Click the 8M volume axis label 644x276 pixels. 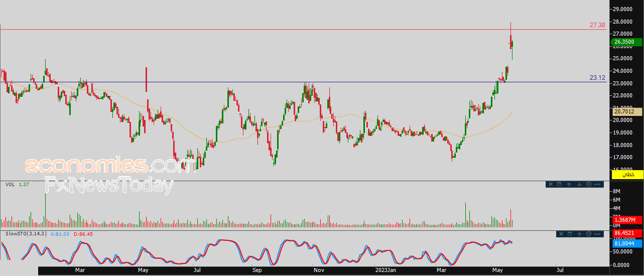click(x=617, y=192)
